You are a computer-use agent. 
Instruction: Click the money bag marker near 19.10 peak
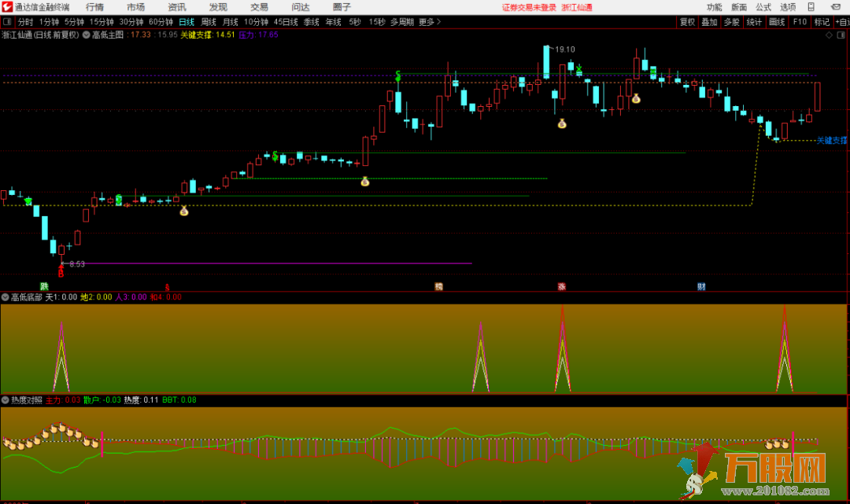[562, 123]
